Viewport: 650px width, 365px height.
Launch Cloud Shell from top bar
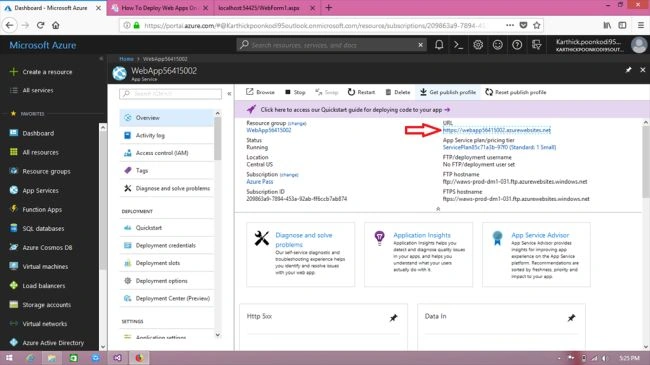pos(458,45)
